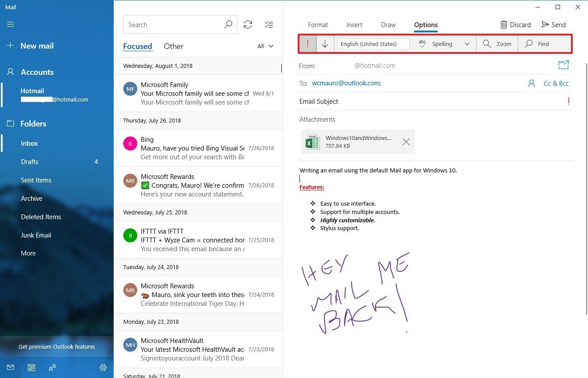The height and width of the screenshot is (378, 588).
Task: Toggle low importance on the email
Action: coord(324,44)
